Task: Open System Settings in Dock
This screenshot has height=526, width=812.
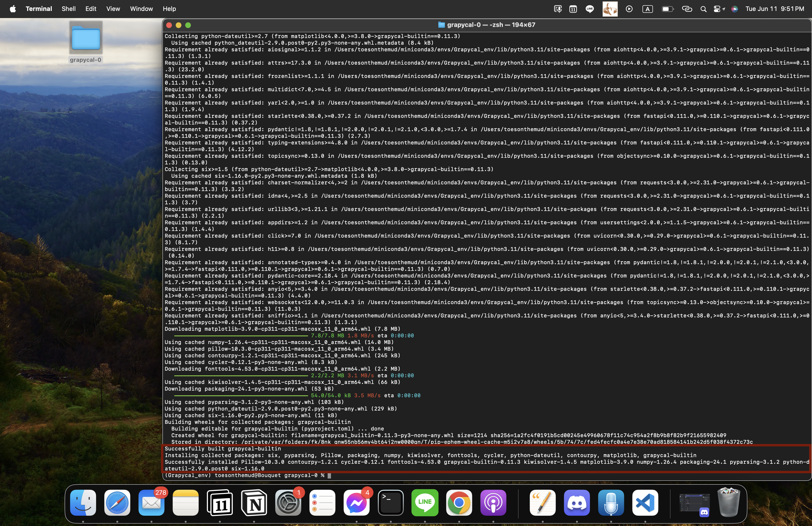Action: click(288, 502)
